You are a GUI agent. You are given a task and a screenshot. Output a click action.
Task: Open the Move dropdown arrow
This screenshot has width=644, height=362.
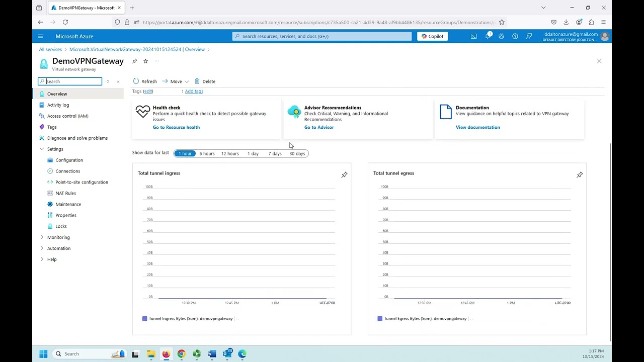(187, 81)
